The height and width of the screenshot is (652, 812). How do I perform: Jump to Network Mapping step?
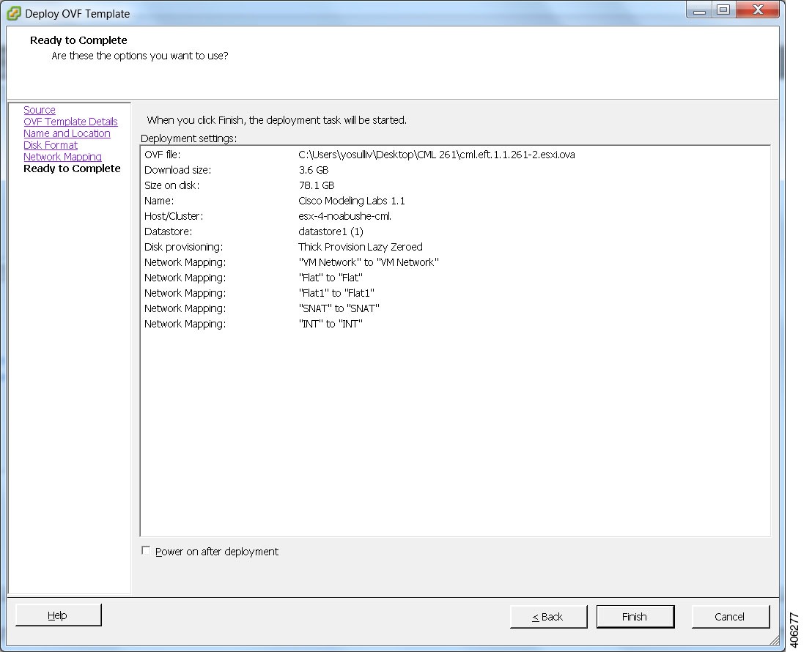pos(62,156)
